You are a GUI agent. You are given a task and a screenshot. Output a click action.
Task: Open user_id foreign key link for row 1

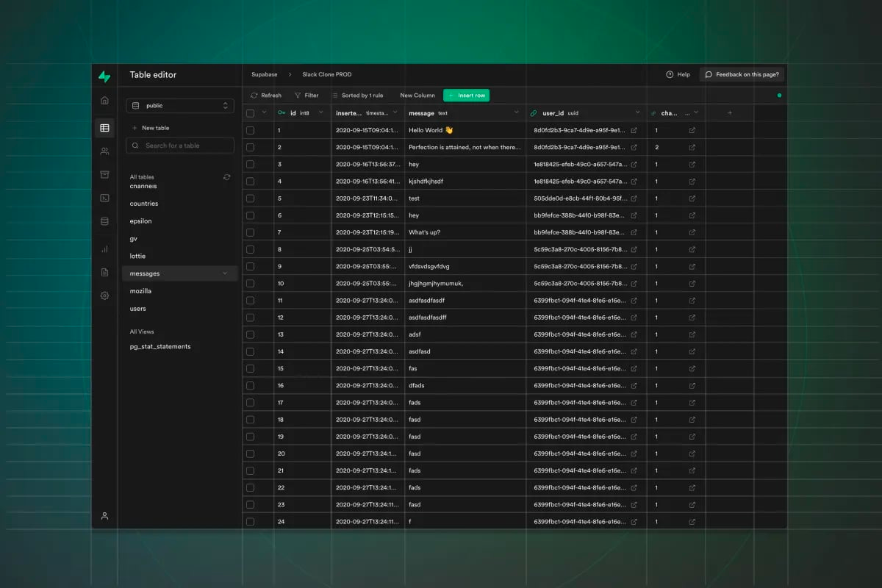(x=634, y=130)
